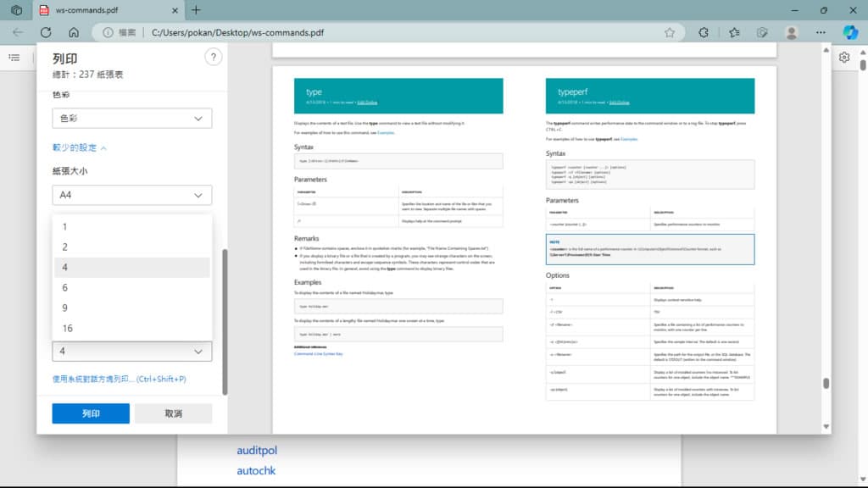Open the tab actions workspace icon
The height and width of the screenshot is (488, 868).
[16, 10]
